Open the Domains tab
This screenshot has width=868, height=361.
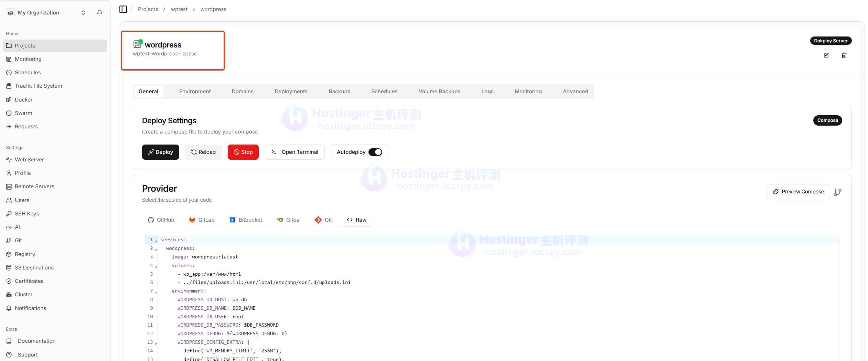click(242, 92)
